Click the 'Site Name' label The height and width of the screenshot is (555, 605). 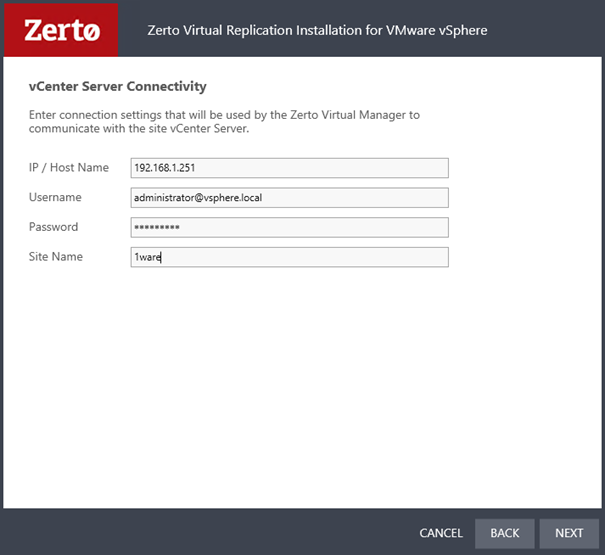pyautogui.click(x=56, y=257)
